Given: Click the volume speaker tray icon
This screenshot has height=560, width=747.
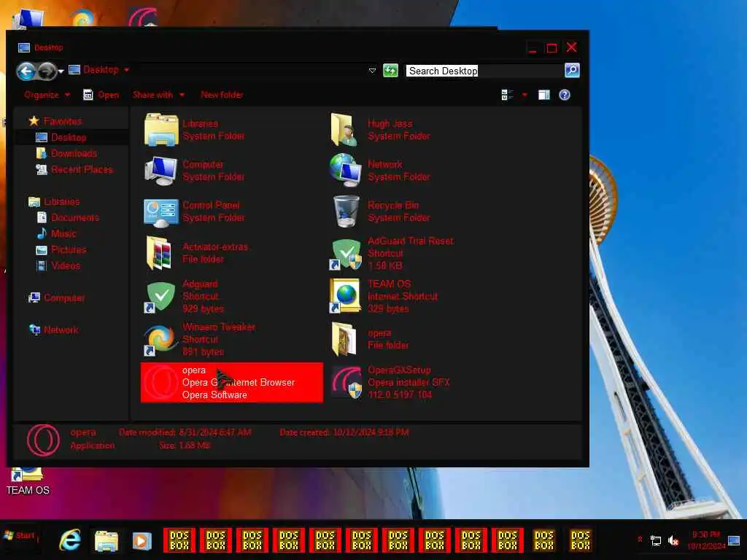Looking at the screenshot, I should click(673, 540).
